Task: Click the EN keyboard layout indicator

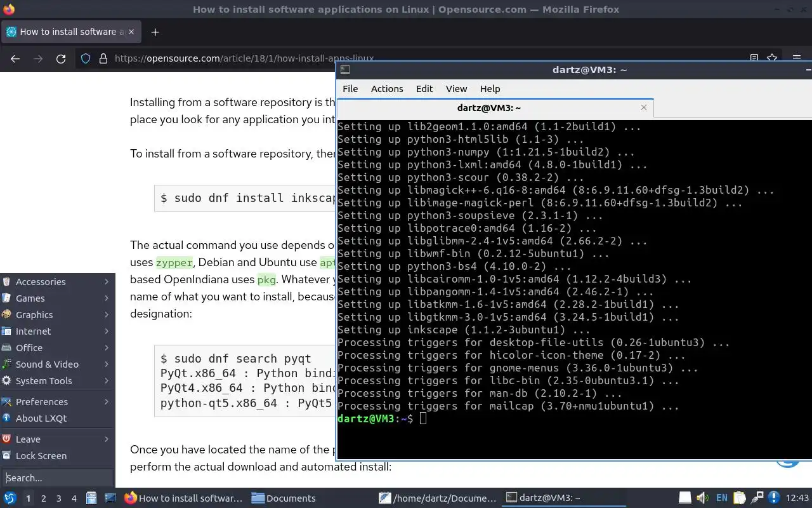Action: (721, 498)
